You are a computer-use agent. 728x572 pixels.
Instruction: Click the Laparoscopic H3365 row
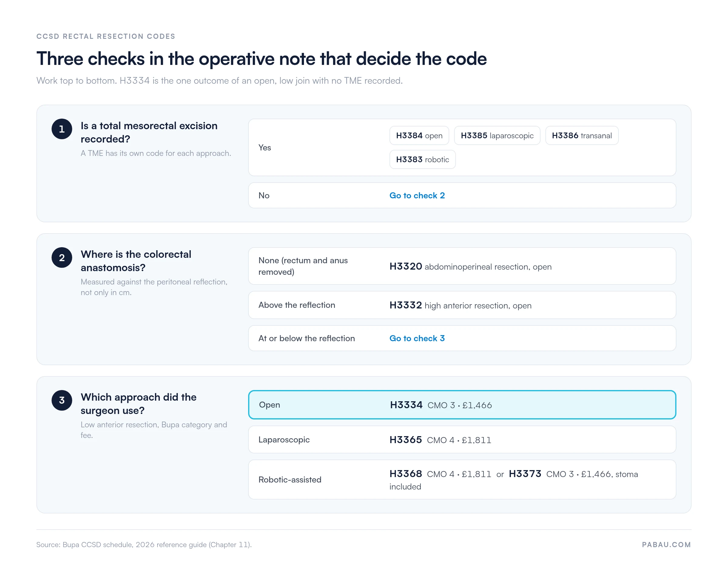[462, 440]
